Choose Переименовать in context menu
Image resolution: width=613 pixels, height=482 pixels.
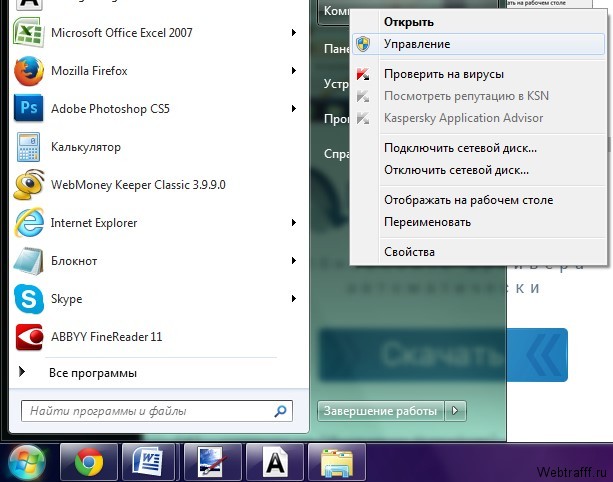coord(478,222)
